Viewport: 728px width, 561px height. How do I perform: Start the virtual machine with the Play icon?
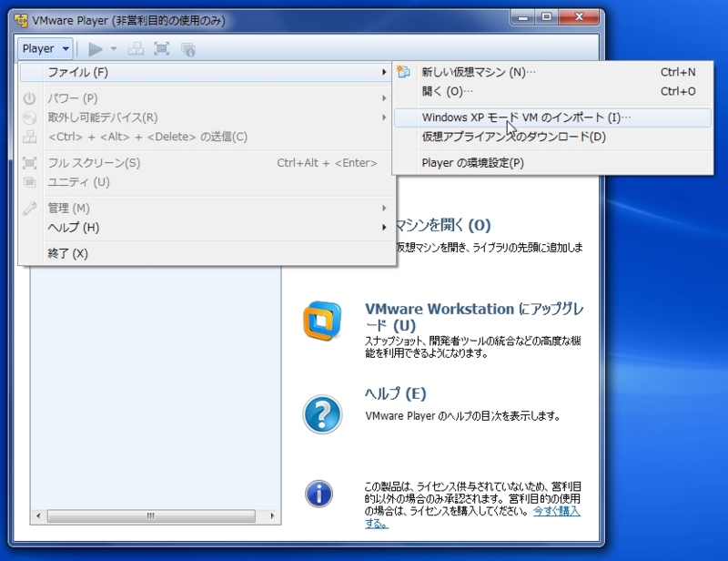click(95, 49)
